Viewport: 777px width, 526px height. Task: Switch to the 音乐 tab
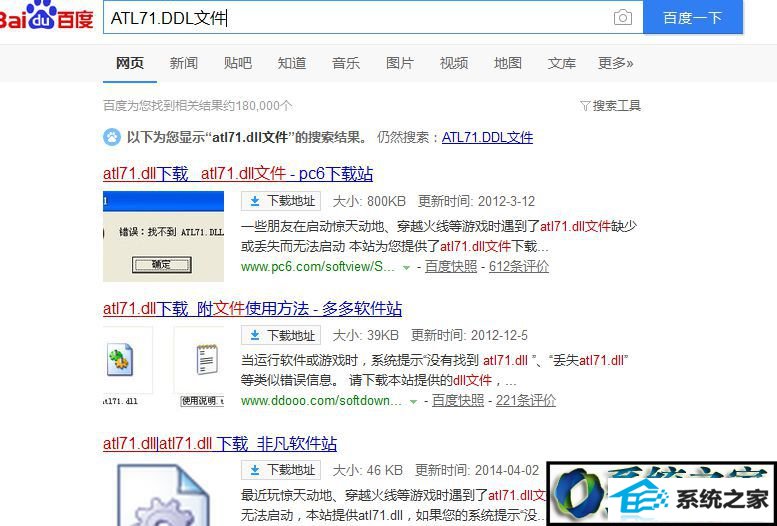pyautogui.click(x=346, y=63)
